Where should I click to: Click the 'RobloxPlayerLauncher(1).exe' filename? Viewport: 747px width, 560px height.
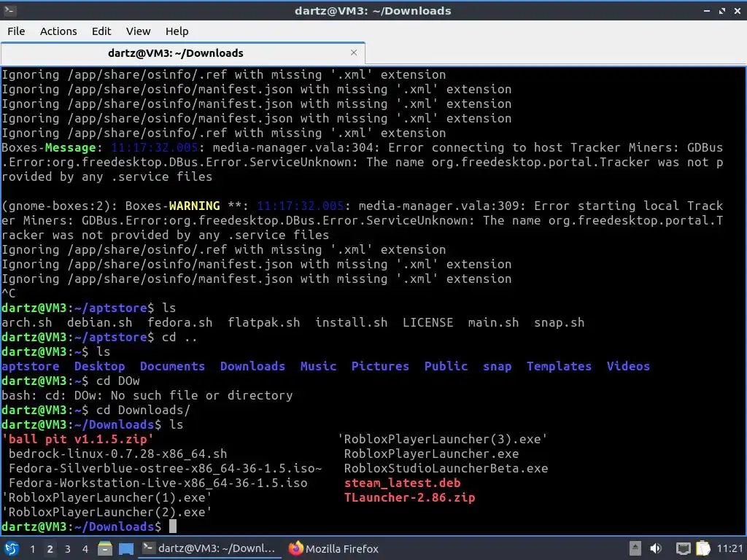[x=107, y=497]
